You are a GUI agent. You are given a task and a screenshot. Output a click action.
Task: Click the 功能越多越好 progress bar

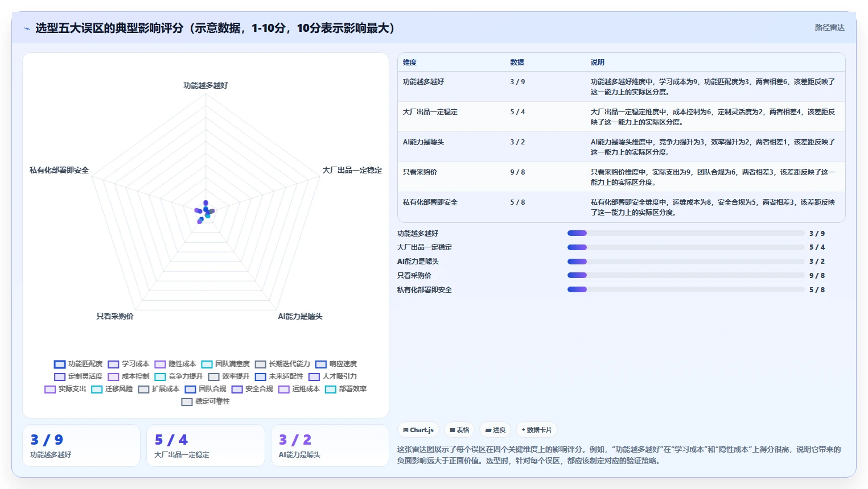(686, 233)
